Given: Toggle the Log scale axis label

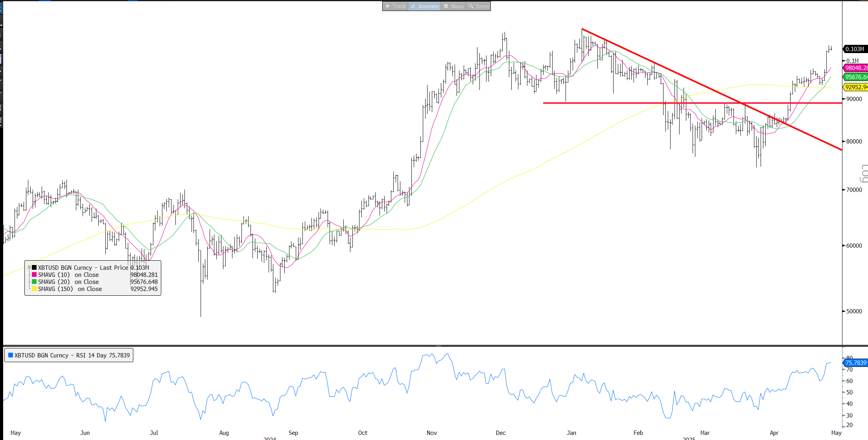Looking at the screenshot, I should 864,173.
